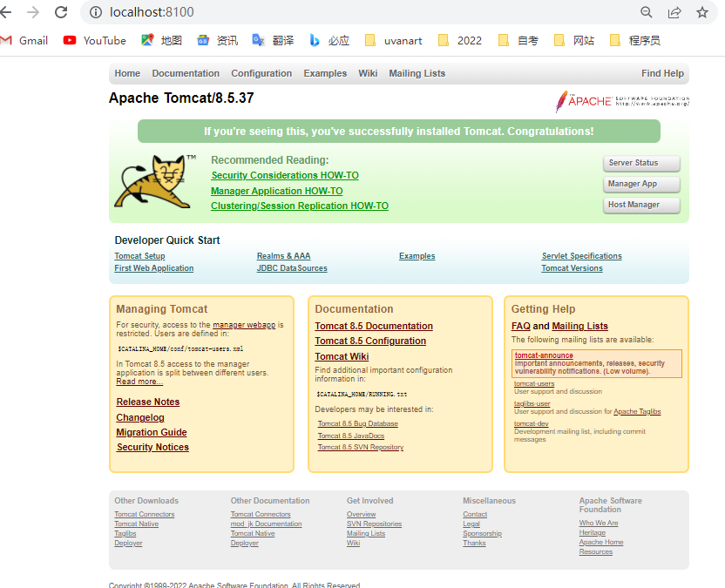Click the Host Manager button

641,205
